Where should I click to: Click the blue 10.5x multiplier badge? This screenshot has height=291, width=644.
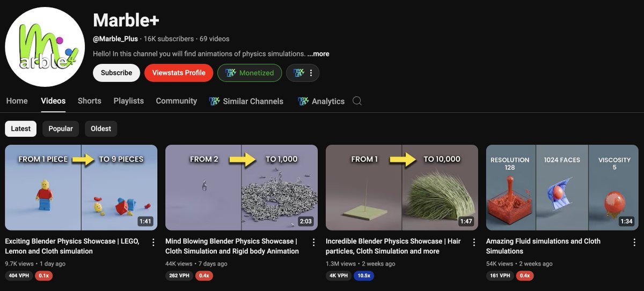(x=364, y=275)
